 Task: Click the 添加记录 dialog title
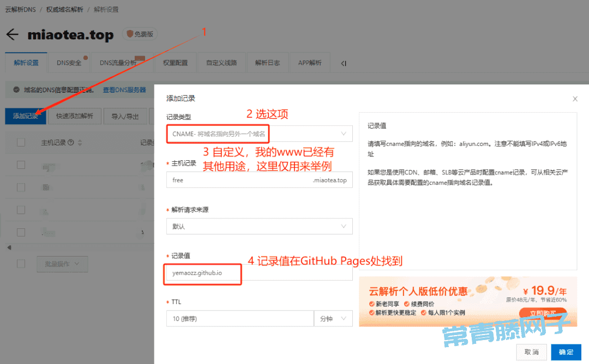click(x=181, y=98)
